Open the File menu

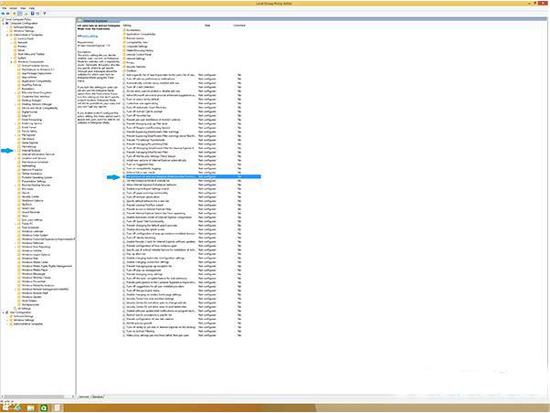click(x=4, y=8)
